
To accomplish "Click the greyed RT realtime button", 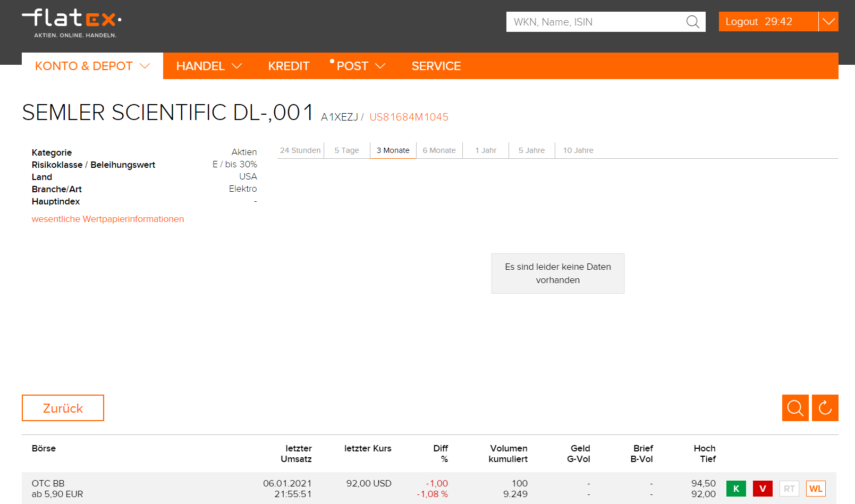I will (x=789, y=489).
